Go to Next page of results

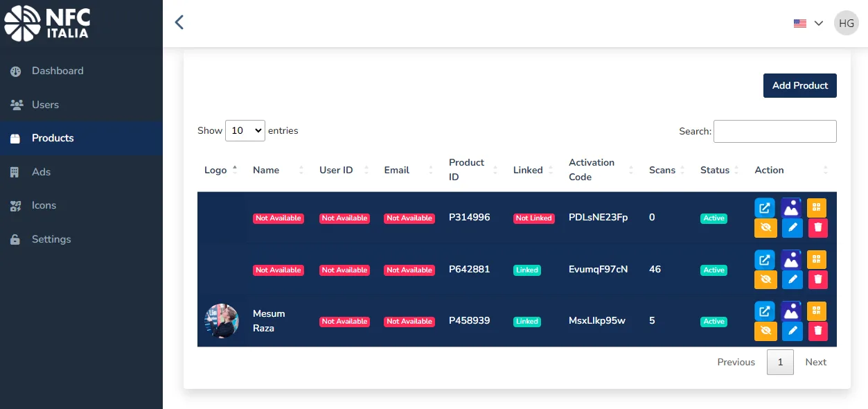click(x=815, y=362)
